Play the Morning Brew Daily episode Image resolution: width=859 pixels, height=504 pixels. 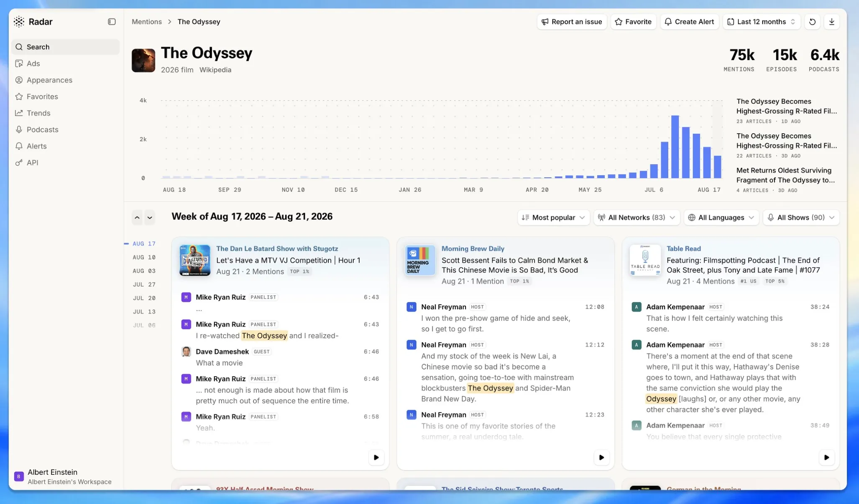(x=601, y=457)
